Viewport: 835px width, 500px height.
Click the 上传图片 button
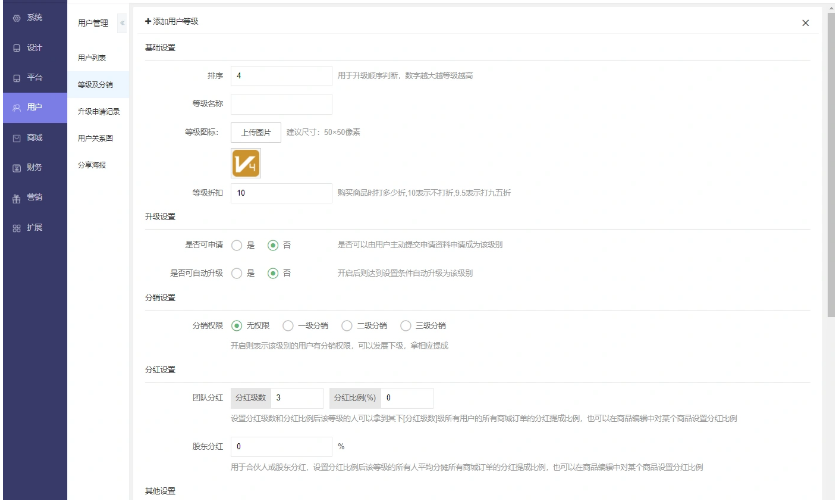255,132
